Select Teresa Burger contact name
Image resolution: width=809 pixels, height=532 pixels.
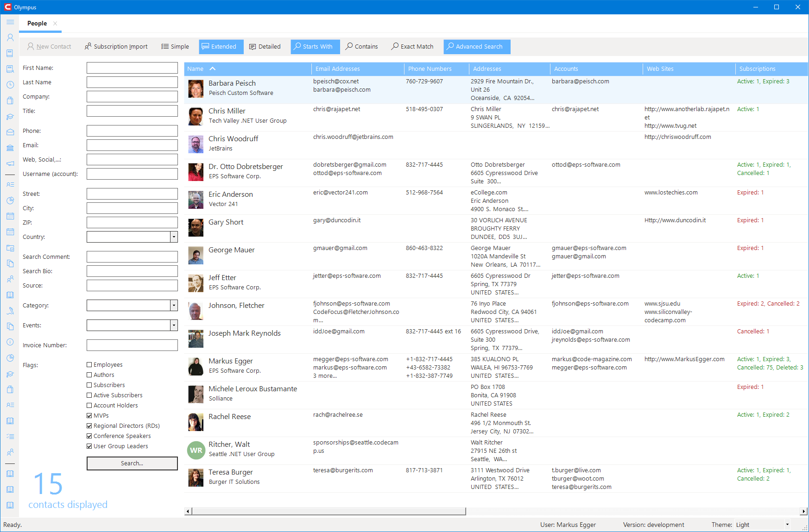tap(231, 472)
